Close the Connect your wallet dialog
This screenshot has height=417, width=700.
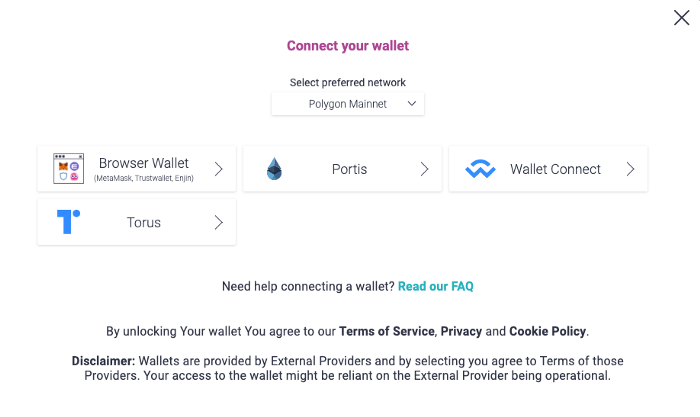click(x=681, y=18)
